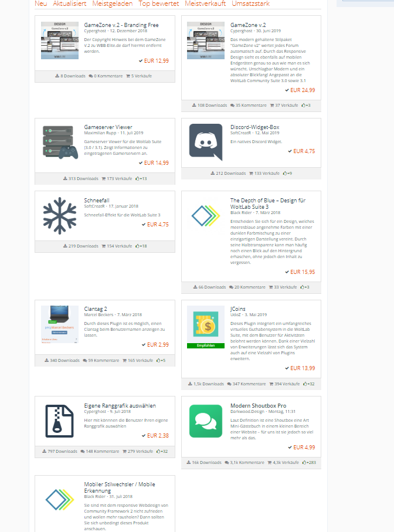The height and width of the screenshot is (532, 394).
Task: Open the Clantag 2 preview thumbnail
Action: [x=59, y=324]
